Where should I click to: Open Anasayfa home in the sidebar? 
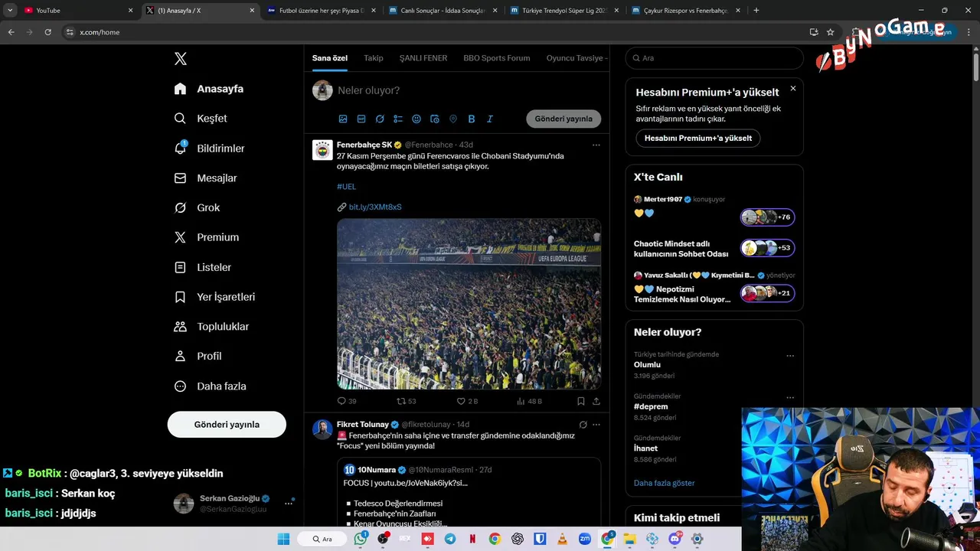(x=208, y=89)
